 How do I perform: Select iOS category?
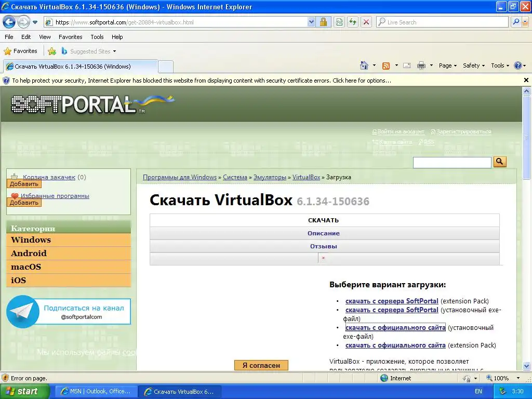[69, 281]
